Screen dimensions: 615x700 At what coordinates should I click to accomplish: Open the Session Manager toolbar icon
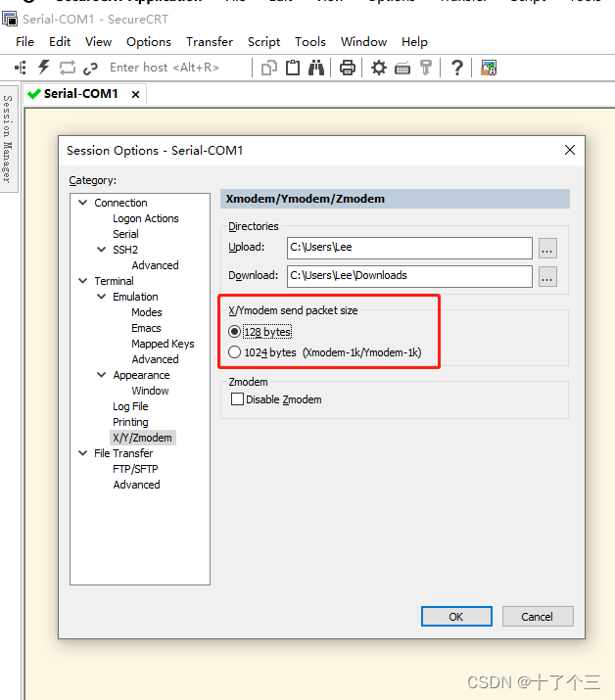21,68
